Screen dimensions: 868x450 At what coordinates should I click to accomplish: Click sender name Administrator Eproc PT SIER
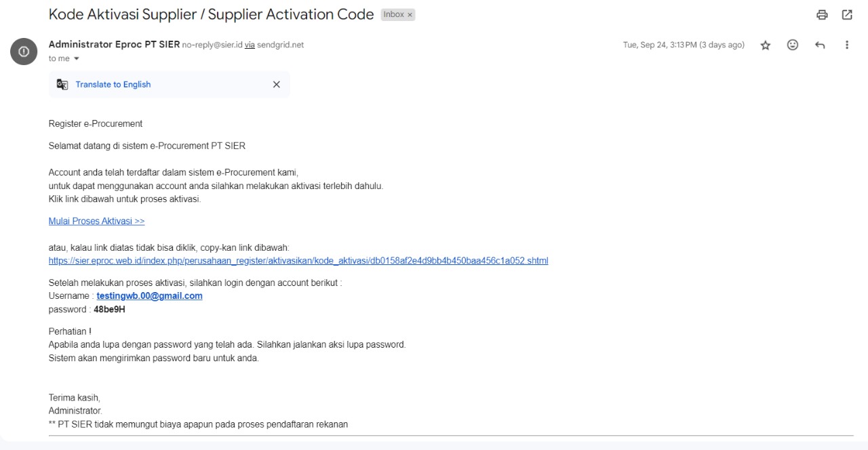coord(114,45)
